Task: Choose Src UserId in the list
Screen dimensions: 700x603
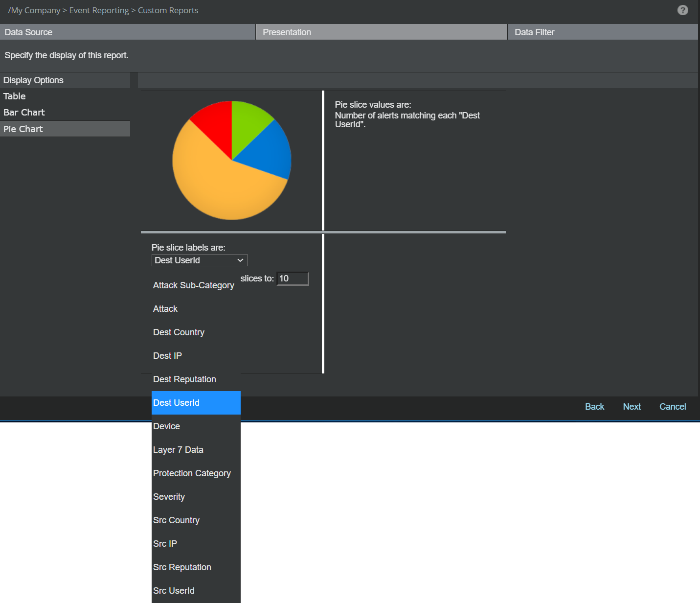Action: point(196,591)
